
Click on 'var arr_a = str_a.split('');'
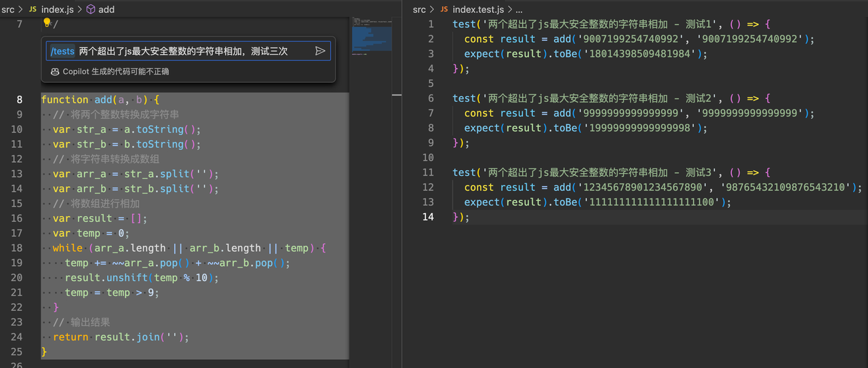[x=136, y=174]
